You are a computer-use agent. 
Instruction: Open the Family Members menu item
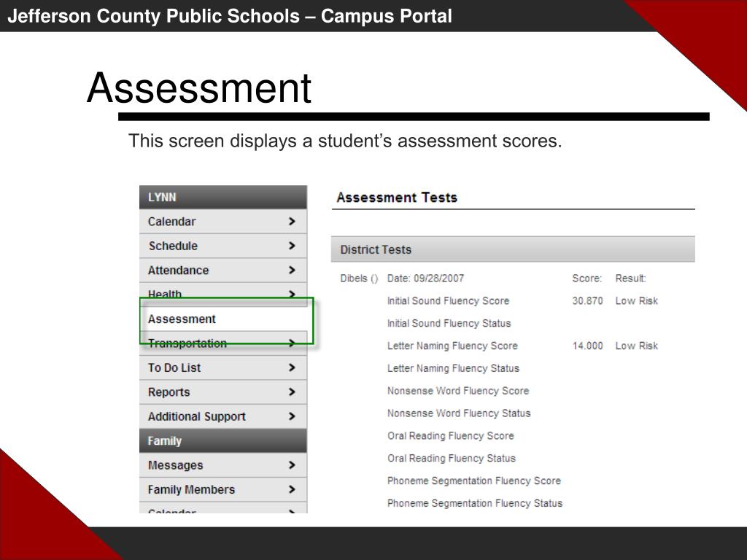pos(223,489)
